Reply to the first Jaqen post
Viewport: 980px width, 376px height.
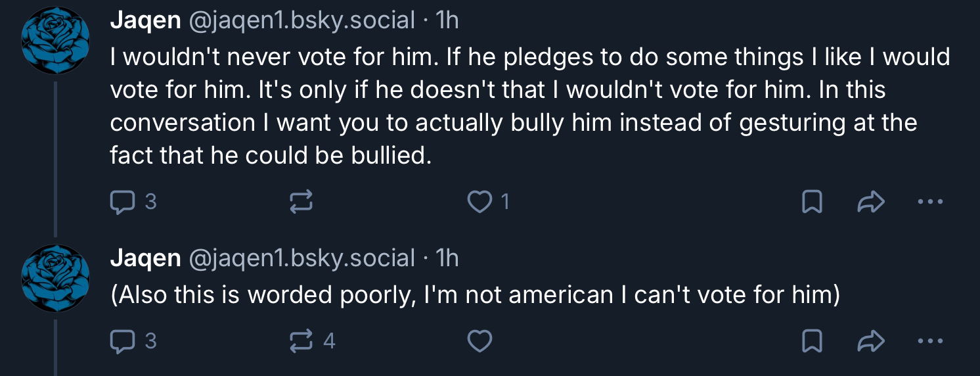pos(122,202)
